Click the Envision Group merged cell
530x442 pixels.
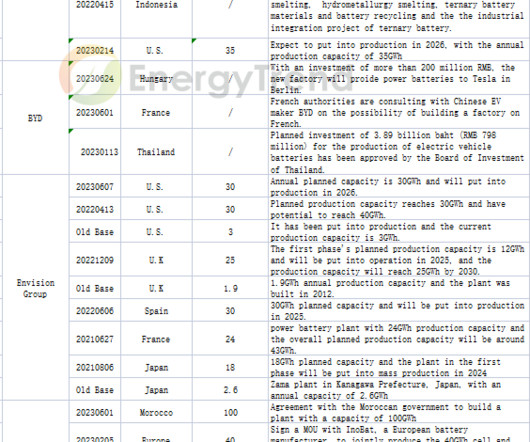pyautogui.click(x=35, y=288)
